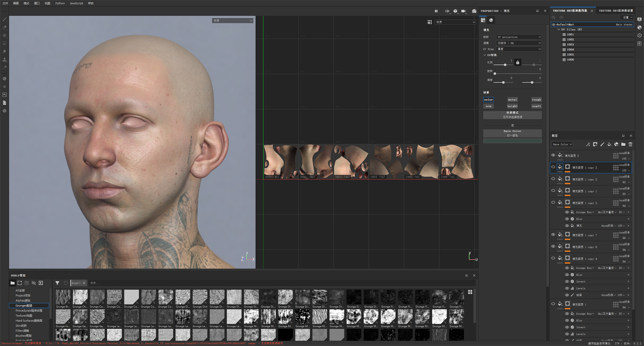The image size is (644, 346).
Task: Switch to the Texture Set settings tab
Action: tap(615, 11)
